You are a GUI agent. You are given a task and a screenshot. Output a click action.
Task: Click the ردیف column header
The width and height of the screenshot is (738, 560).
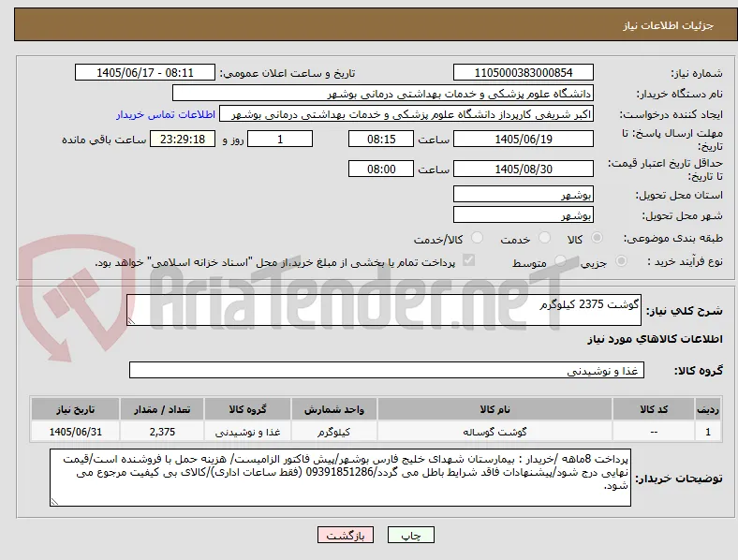click(708, 409)
